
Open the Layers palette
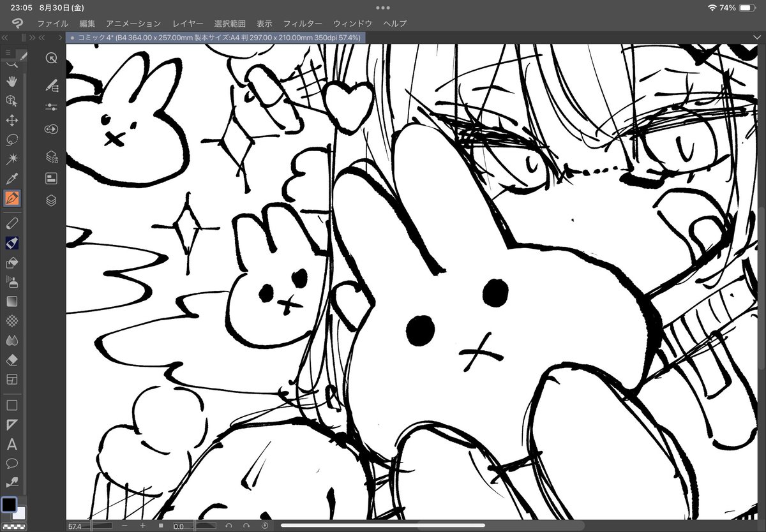pos(52,200)
